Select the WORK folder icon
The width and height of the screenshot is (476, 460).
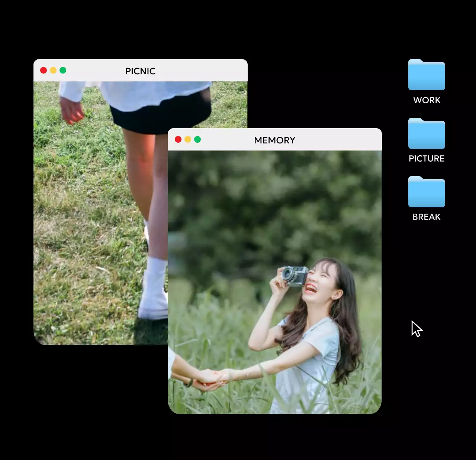427,75
